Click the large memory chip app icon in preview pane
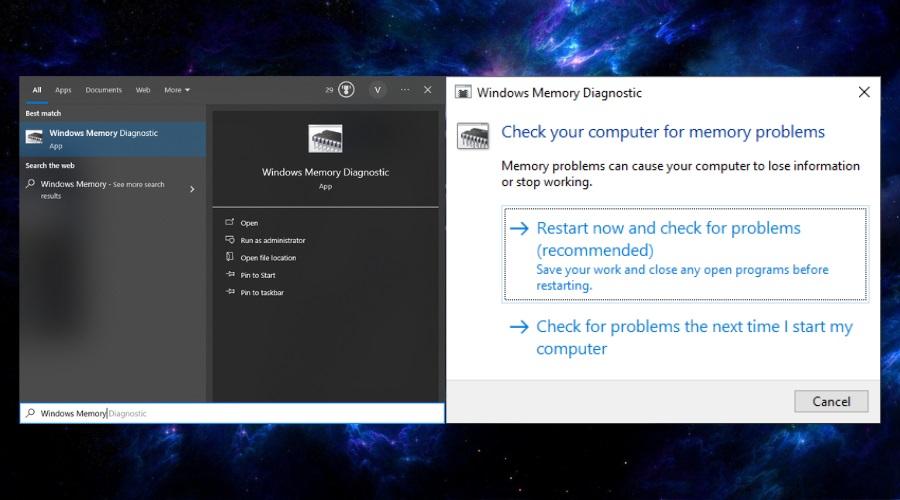Image resolution: width=900 pixels, height=500 pixels. point(325,138)
